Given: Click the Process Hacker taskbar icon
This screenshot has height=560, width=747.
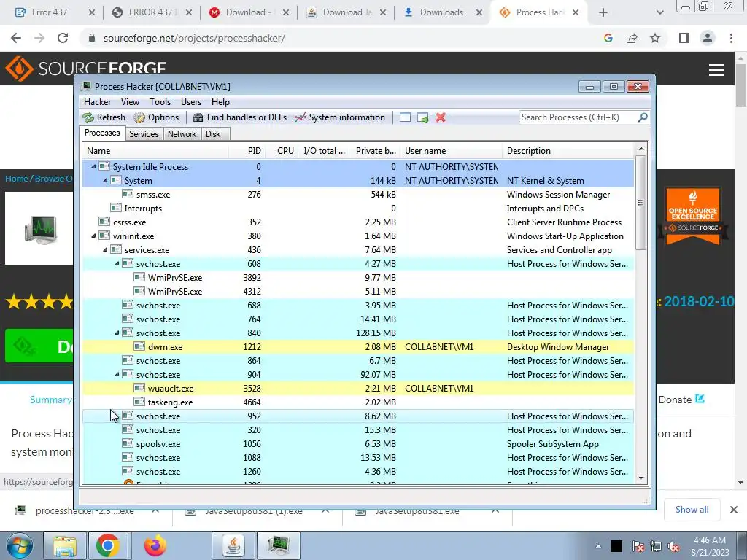Looking at the screenshot, I should pyautogui.click(x=279, y=545).
